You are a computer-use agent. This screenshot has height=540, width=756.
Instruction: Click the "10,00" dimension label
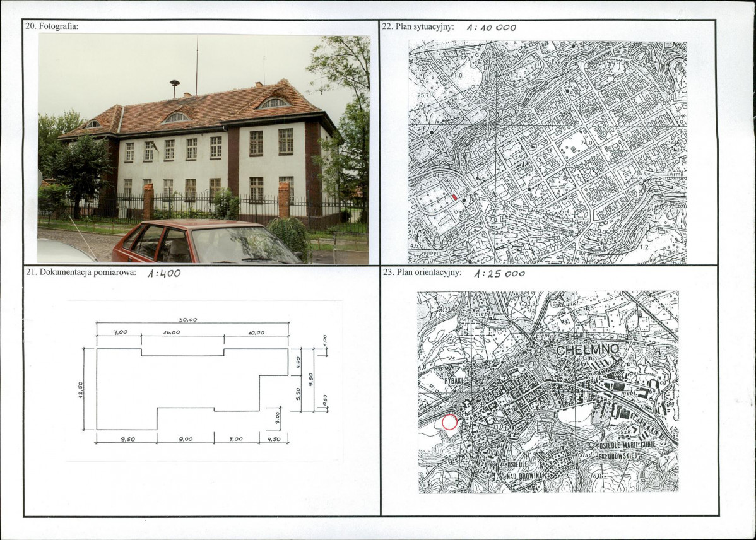click(x=256, y=332)
